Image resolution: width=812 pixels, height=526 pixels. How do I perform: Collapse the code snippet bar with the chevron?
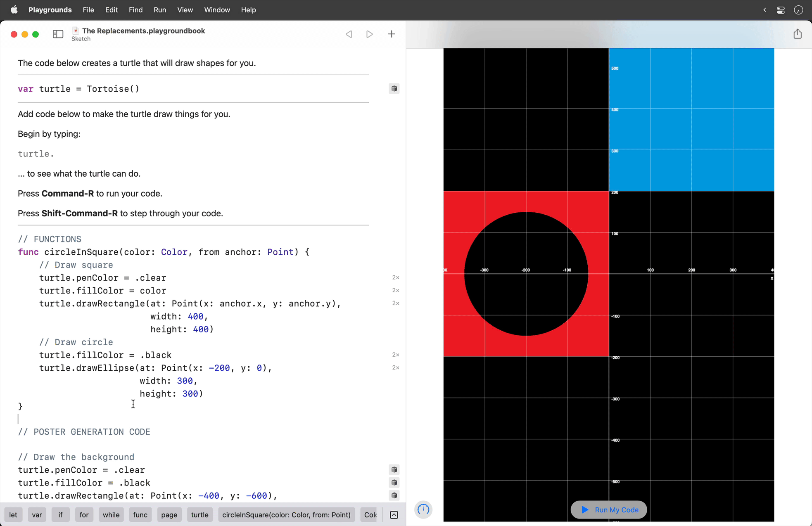[x=394, y=514]
